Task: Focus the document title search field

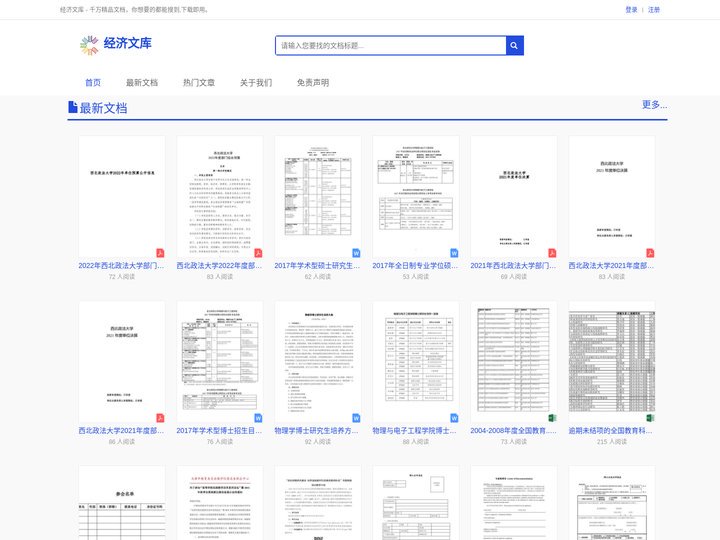Action: 391,45
